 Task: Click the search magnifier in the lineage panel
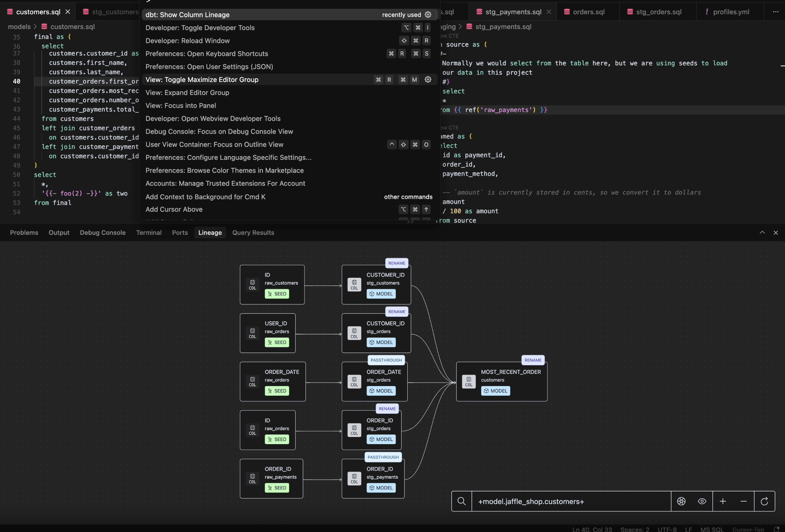[461, 501]
